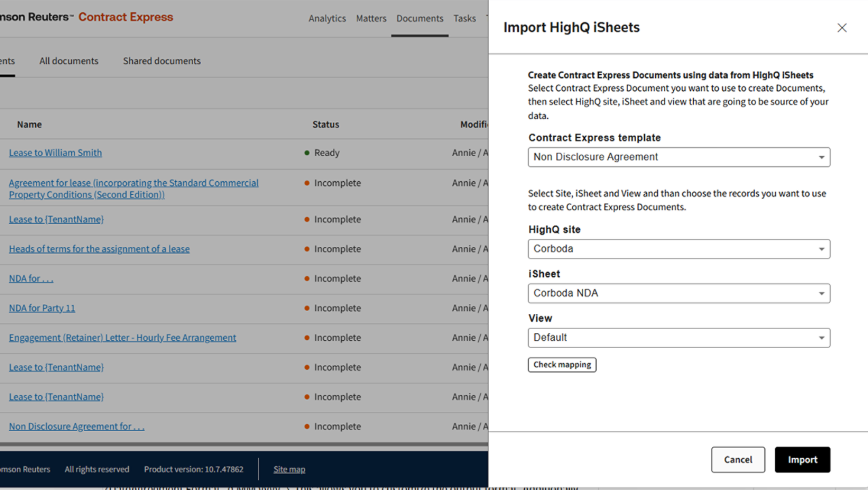Viewport: 868px width, 490px height.
Task: Click the Site map footer link
Action: (x=289, y=469)
